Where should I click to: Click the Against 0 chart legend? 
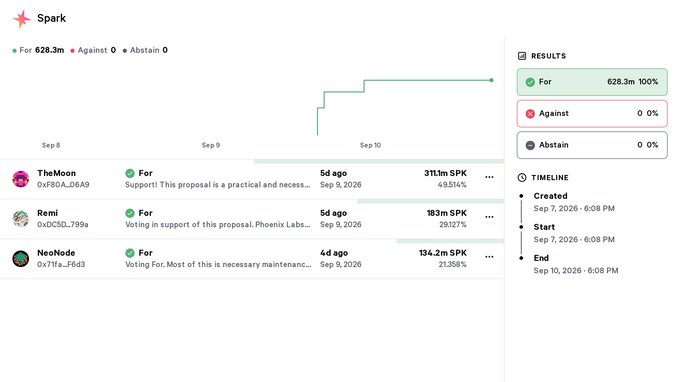coord(93,50)
